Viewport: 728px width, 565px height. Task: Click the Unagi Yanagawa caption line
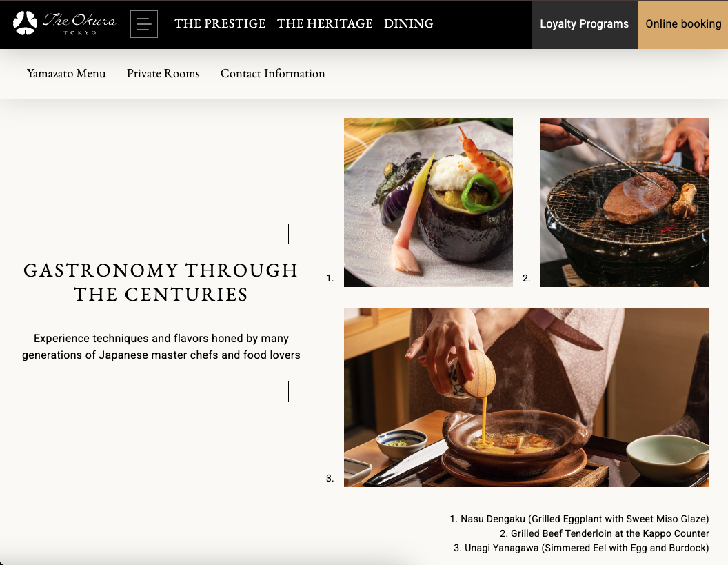pos(581,548)
